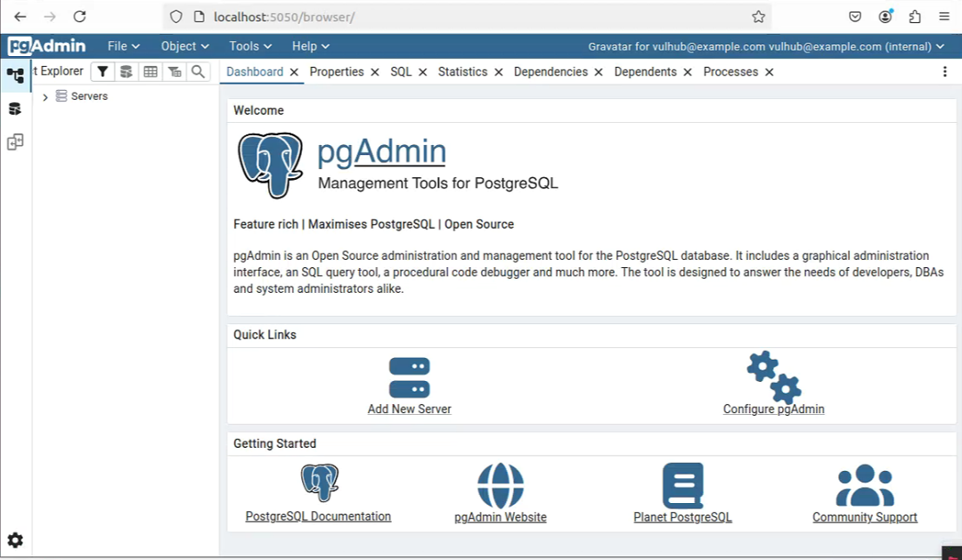
Task: Click the Filtered Rows funnel icon
Action: (102, 72)
